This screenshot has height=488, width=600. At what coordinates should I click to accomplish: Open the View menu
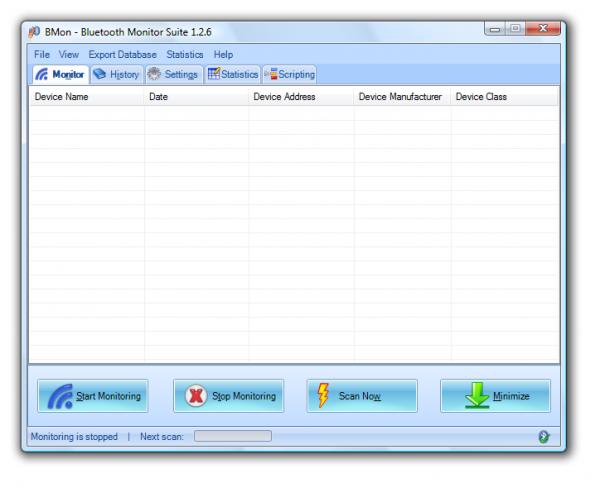tap(68, 55)
